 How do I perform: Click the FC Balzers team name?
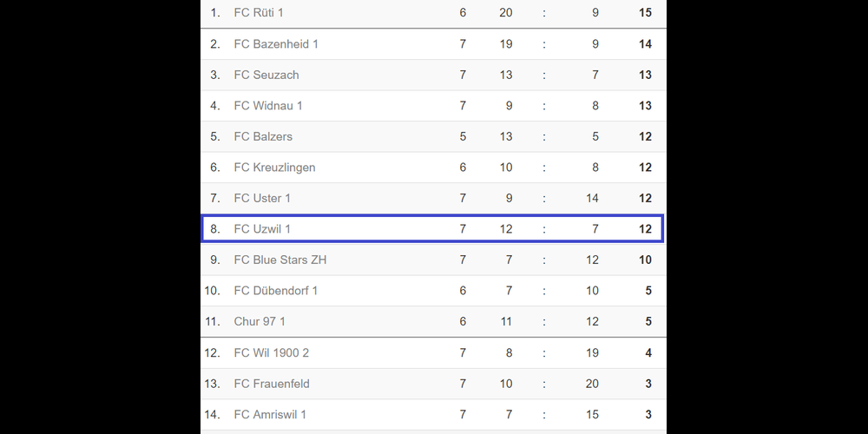pyautogui.click(x=263, y=136)
